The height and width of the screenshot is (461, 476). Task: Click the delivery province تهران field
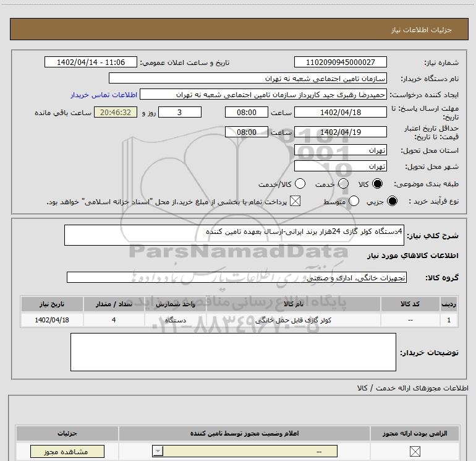click(340, 150)
